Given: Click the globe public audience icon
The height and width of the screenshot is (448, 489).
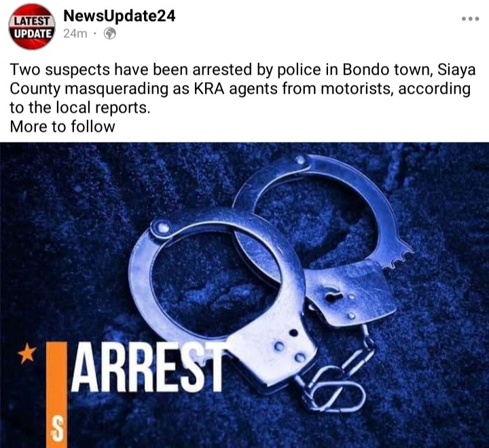Looking at the screenshot, I should pyautogui.click(x=110, y=33).
